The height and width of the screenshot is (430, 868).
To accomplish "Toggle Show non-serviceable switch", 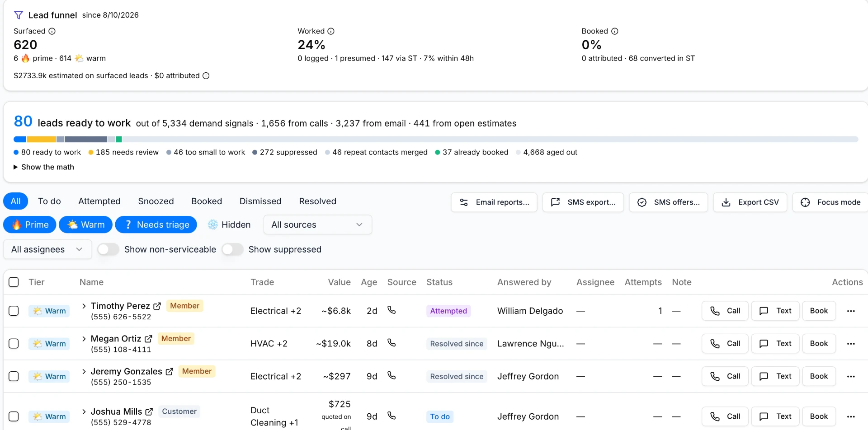I will tap(108, 249).
